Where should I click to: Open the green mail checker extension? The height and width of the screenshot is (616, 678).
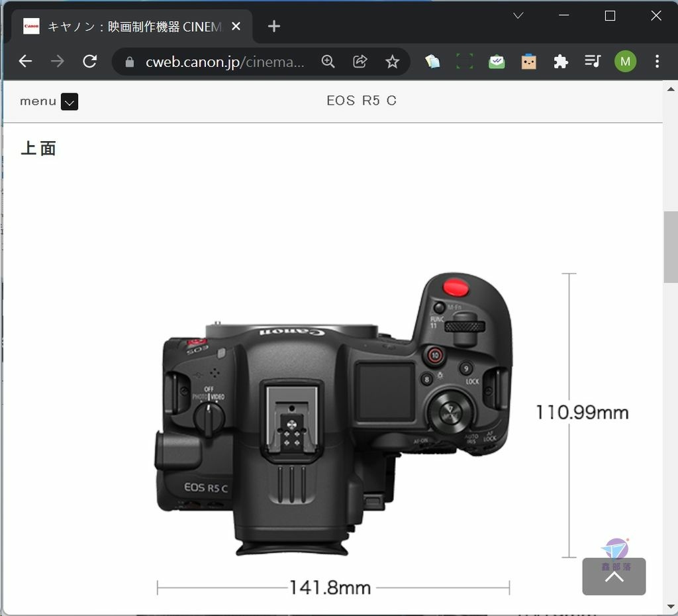(497, 62)
